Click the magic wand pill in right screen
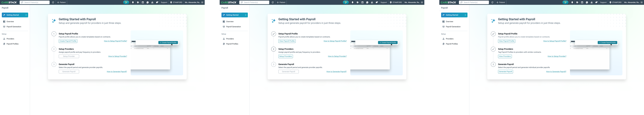This screenshot has width=644, height=115. pos(566,2)
